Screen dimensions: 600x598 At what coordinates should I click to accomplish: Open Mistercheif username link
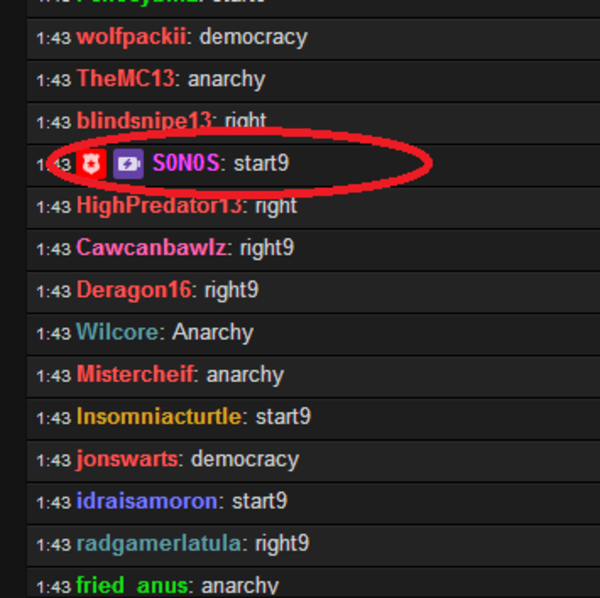[135, 374]
